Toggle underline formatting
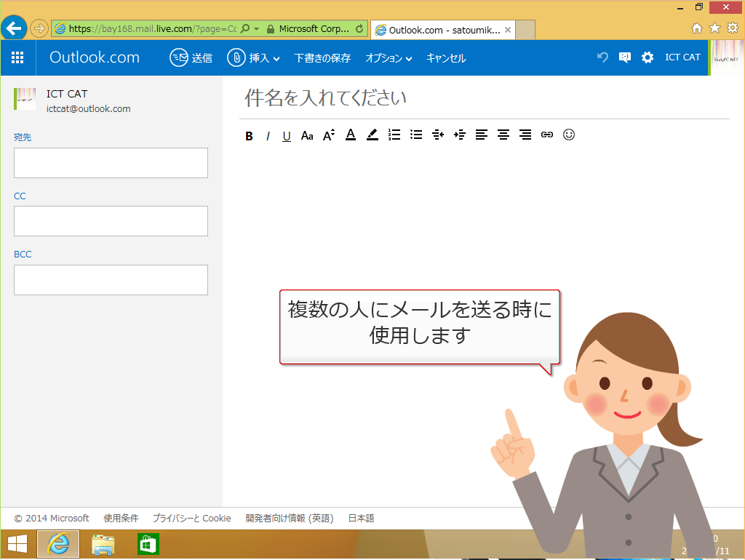This screenshot has height=560, width=745. pyautogui.click(x=285, y=135)
